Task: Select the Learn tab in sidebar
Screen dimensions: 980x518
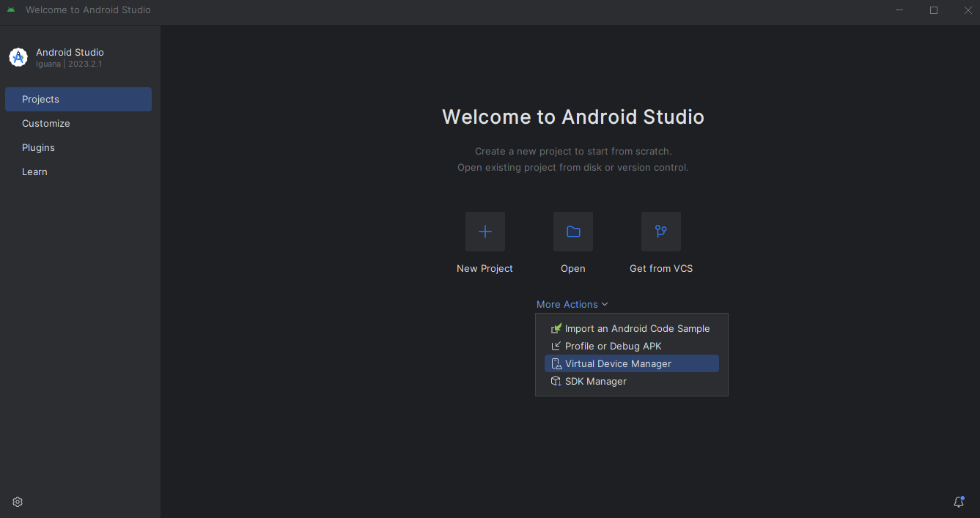Action: point(34,171)
